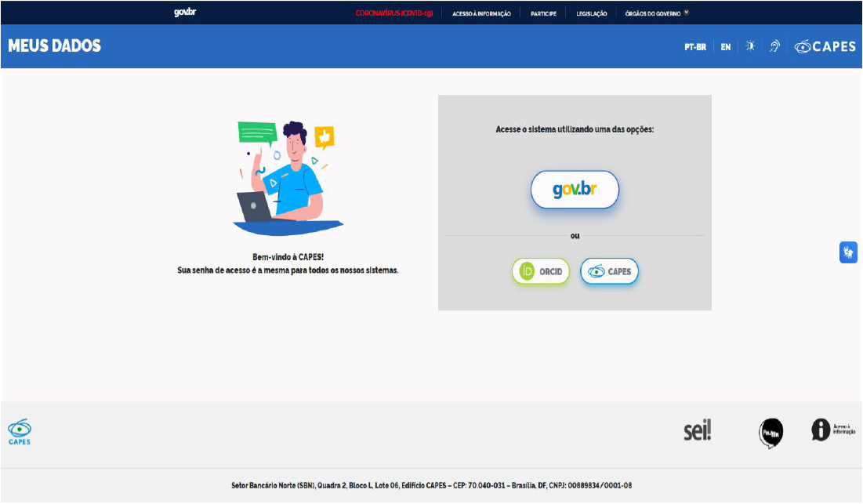Viewport: 863px width, 504px height.
Task: Sign in using the ORCID button
Action: click(541, 272)
